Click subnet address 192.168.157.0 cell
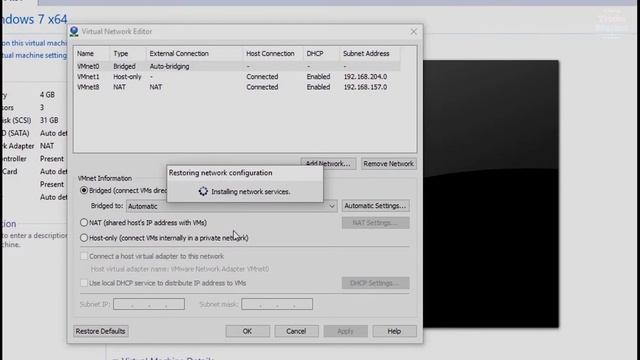This screenshot has width=640, height=360. pyautogui.click(x=365, y=87)
